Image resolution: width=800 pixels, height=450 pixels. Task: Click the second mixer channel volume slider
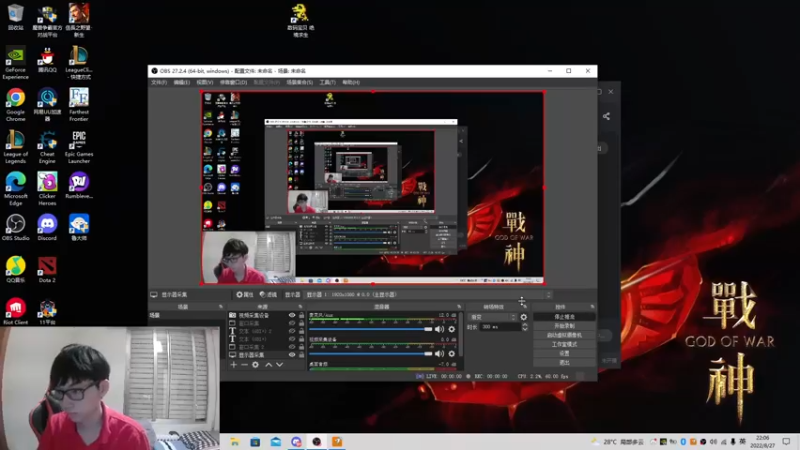[x=370, y=354]
